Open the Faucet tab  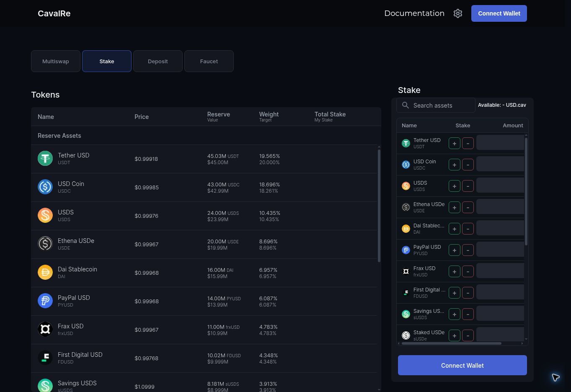(209, 61)
